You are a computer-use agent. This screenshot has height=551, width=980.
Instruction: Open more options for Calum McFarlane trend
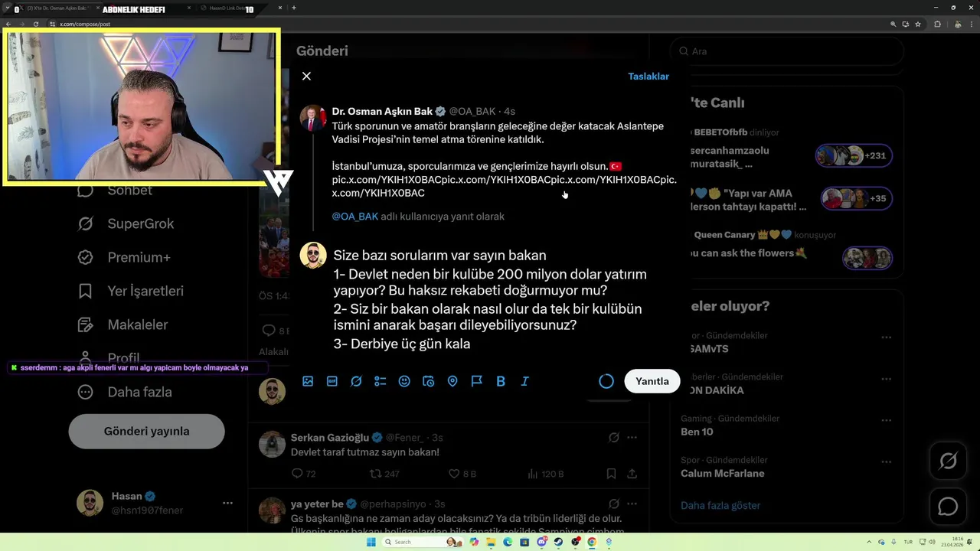pyautogui.click(x=886, y=462)
